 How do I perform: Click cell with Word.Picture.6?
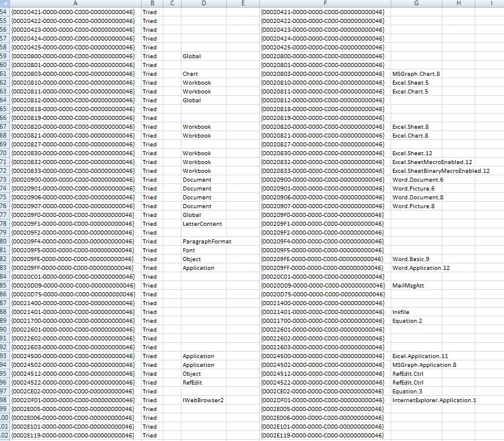tap(416, 189)
